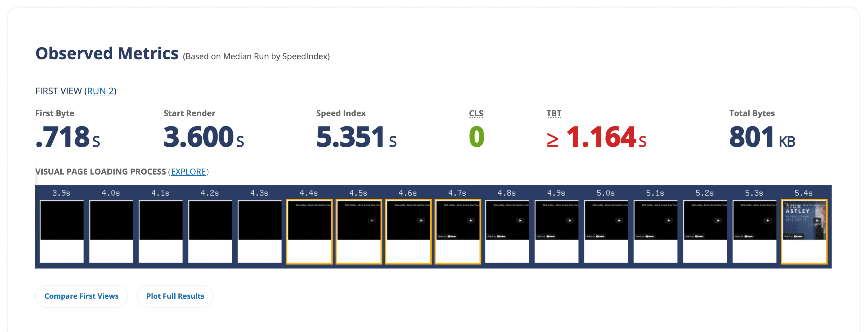Click the 3.600 Start Render value
Image resolution: width=868 pixels, height=332 pixels.
[204, 137]
